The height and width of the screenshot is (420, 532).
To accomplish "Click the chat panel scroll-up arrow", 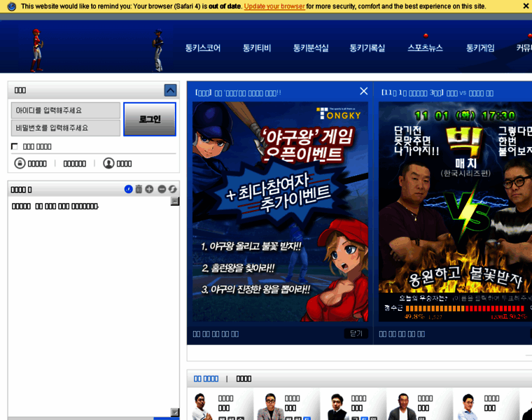I will (x=175, y=202).
